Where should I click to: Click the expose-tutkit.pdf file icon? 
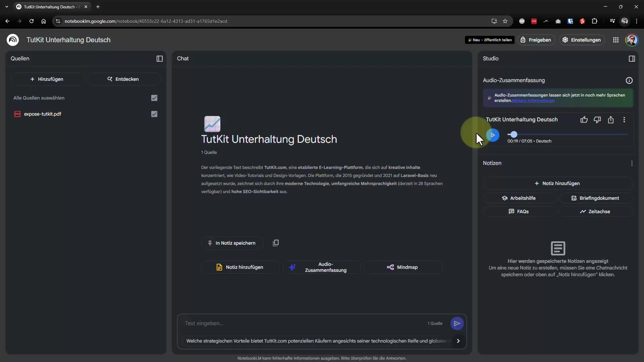[x=17, y=114]
